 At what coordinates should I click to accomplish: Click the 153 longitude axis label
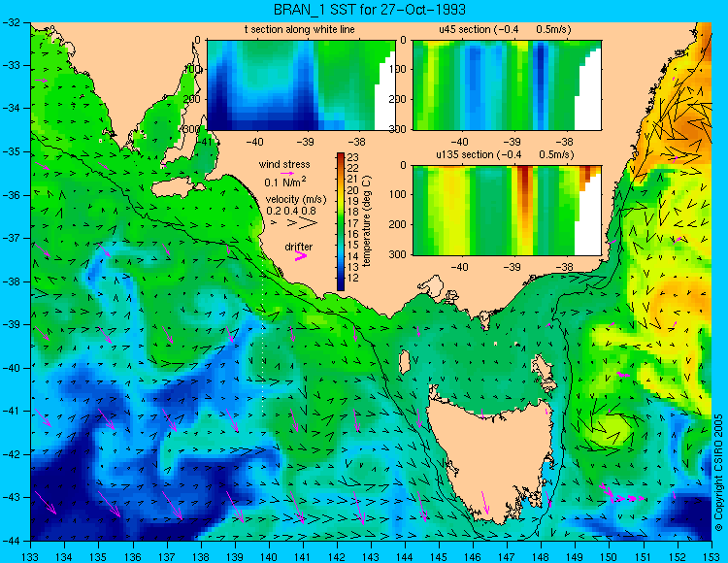point(711,556)
